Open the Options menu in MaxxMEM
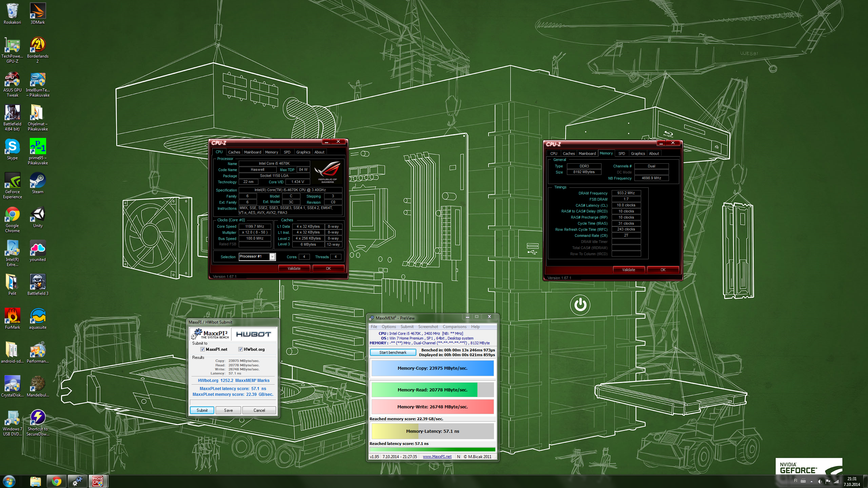The image size is (868, 488). pyautogui.click(x=389, y=327)
